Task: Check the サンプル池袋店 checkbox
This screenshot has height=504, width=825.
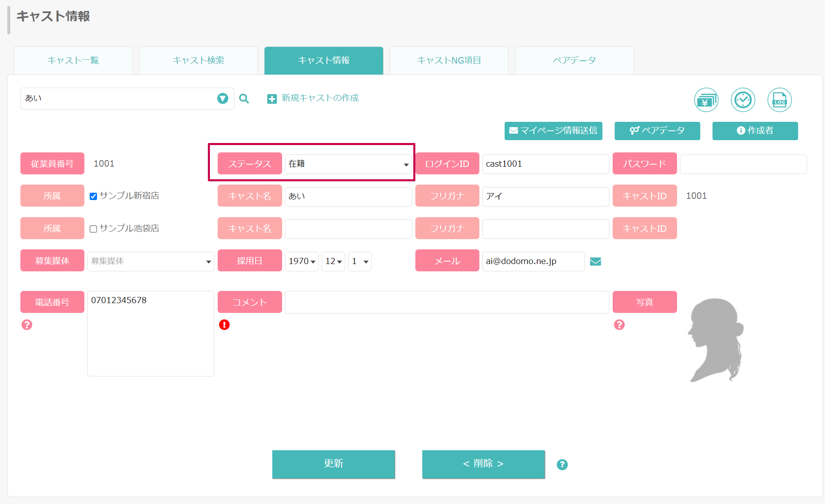Action: [93, 229]
